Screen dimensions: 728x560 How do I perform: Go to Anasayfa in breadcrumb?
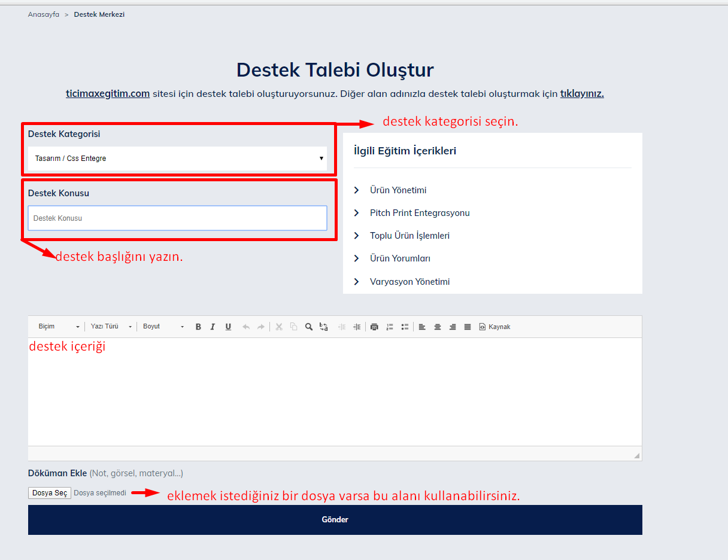[44, 14]
